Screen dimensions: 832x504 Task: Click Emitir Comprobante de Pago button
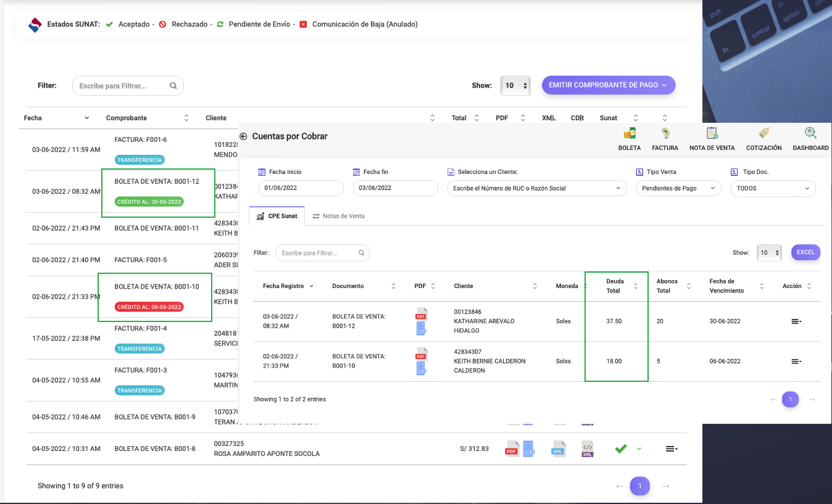(x=608, y=85)
